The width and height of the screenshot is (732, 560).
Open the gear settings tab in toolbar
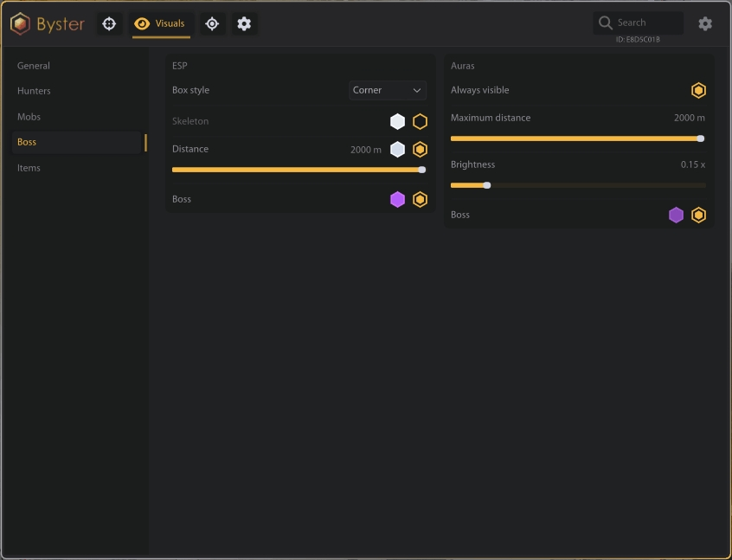pyautogui.click(x=244, y=23)
